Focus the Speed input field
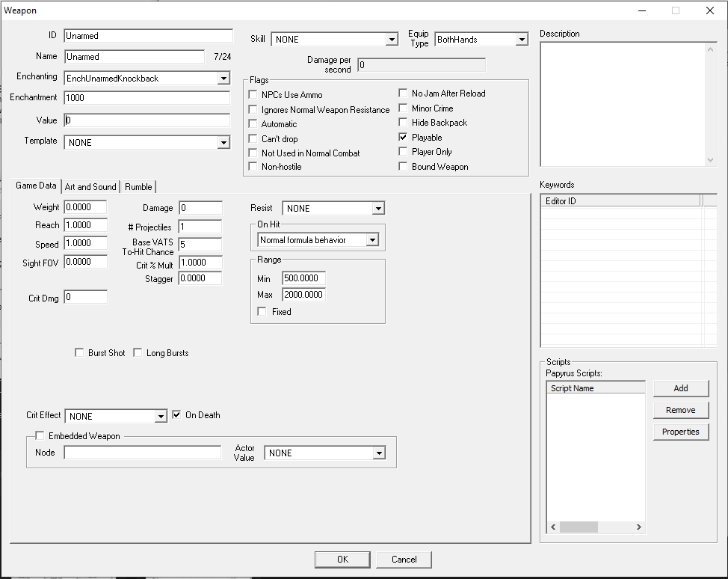 [85, 243]
